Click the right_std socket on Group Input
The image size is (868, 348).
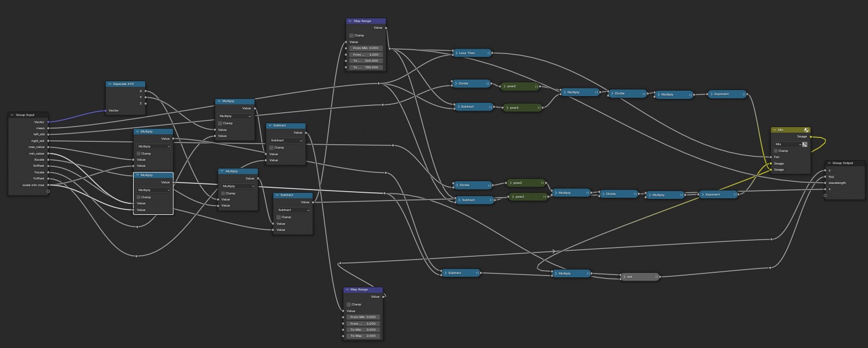(x=49, y=141)
